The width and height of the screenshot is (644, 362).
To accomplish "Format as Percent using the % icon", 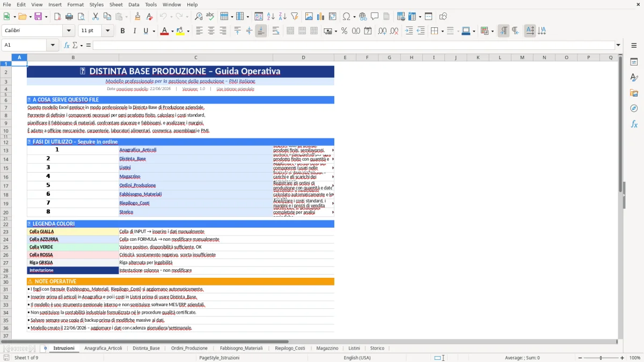I will coord(344,31).
